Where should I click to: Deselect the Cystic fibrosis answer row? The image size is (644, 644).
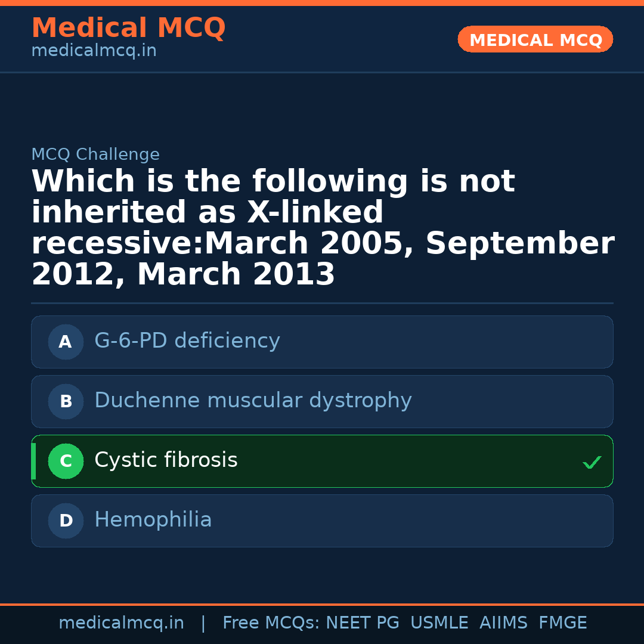322,461
